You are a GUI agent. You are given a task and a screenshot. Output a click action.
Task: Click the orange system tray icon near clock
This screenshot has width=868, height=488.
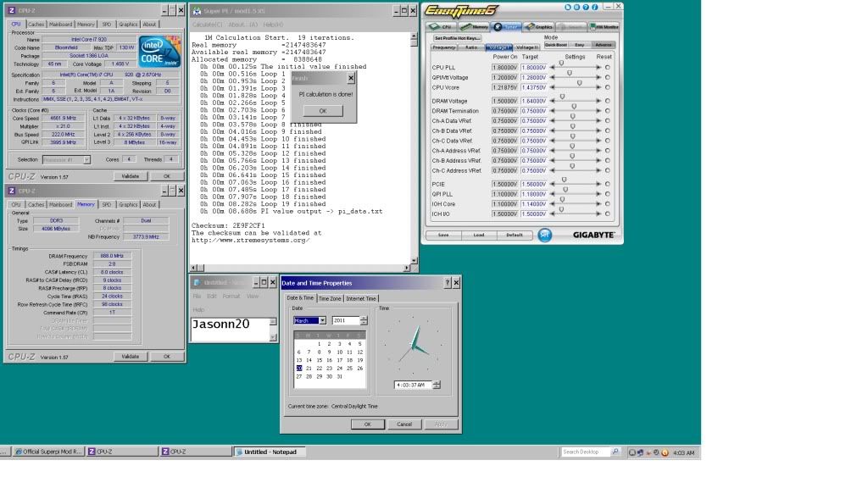[x=665, y=452]
